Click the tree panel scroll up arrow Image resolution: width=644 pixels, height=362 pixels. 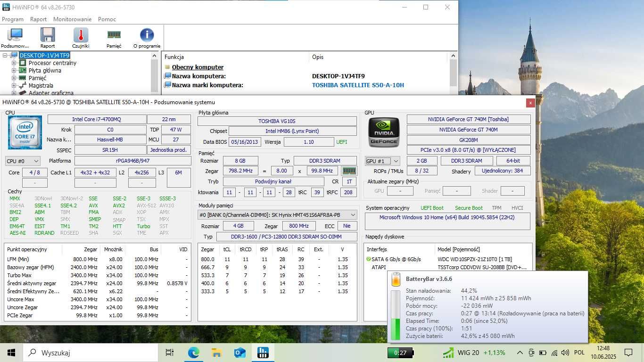(x=154, y=56)
